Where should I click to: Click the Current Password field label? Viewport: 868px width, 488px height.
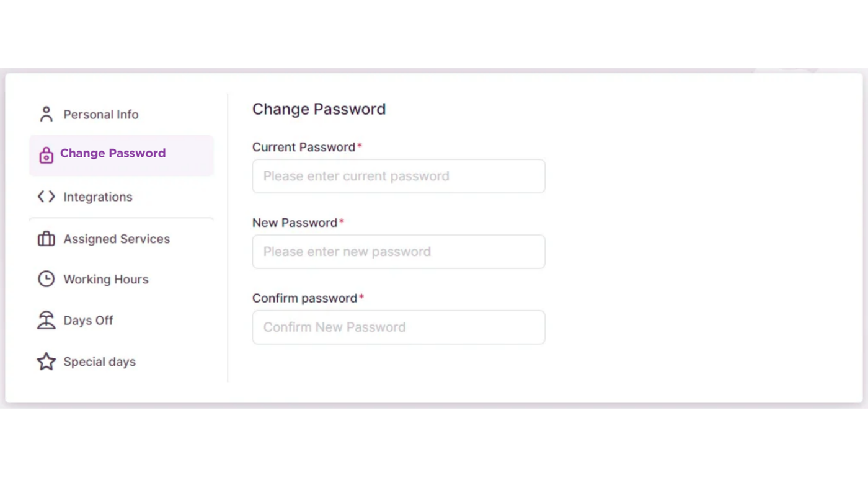point(304,148)
